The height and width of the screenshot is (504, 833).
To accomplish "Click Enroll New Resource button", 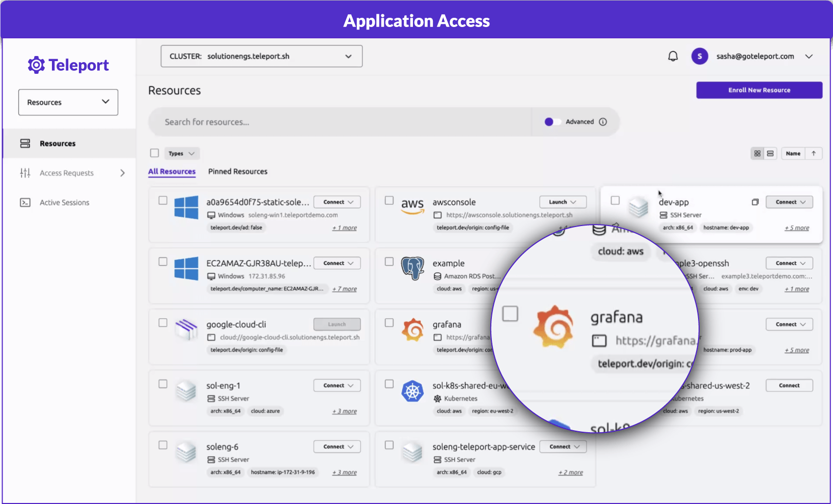I will [759, 90].
